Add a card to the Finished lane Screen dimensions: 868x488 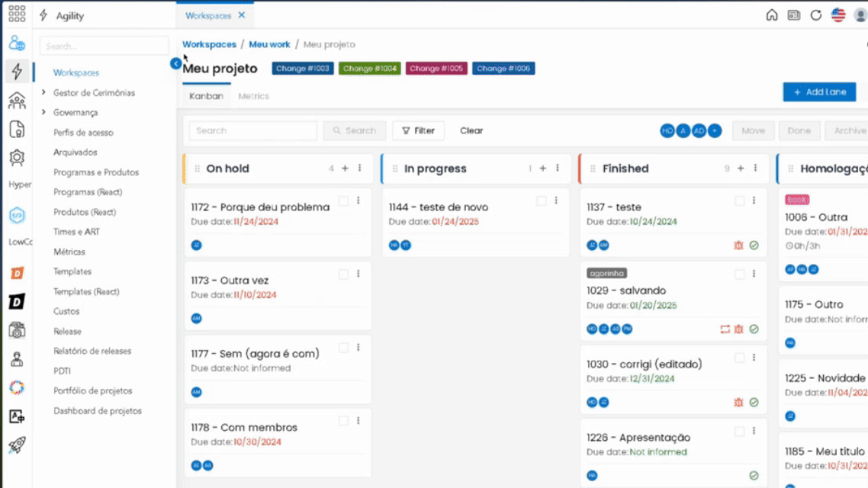[741, 169]
